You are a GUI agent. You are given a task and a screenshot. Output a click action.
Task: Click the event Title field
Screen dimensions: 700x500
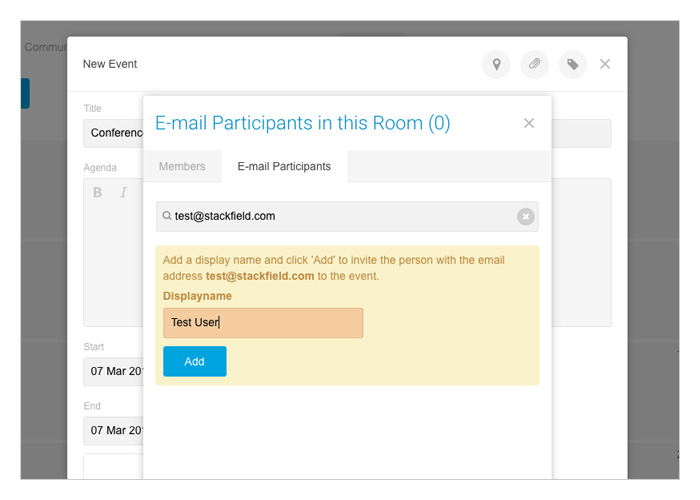[x=113, y=133]
